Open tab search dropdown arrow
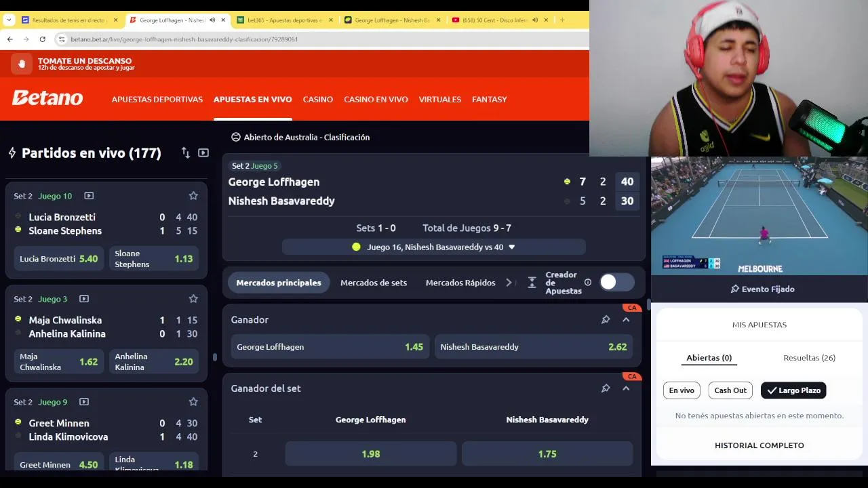 point(9,20)
